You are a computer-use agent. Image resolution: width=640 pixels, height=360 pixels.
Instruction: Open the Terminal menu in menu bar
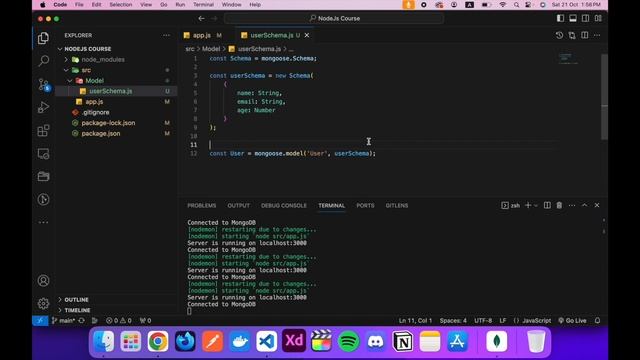[x=203, y=4]
